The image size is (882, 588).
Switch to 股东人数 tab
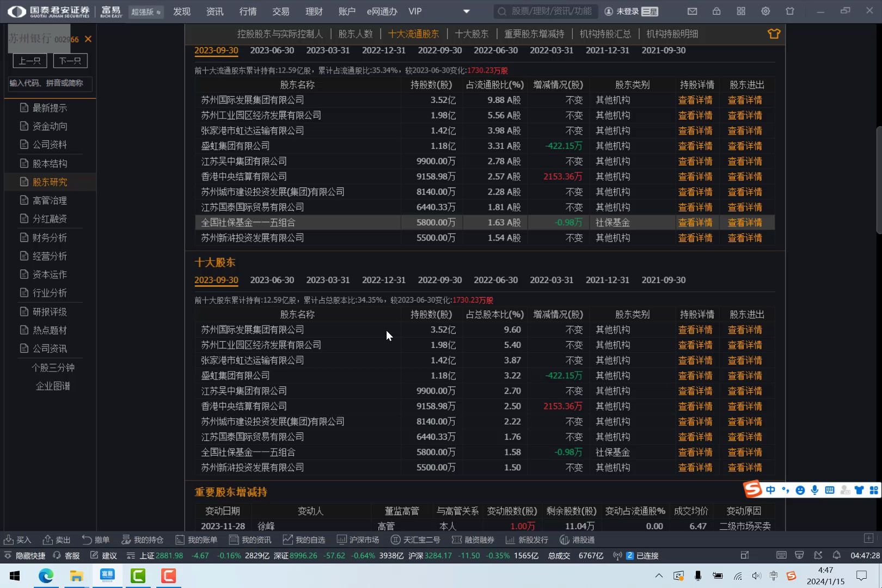pos(356,34)
